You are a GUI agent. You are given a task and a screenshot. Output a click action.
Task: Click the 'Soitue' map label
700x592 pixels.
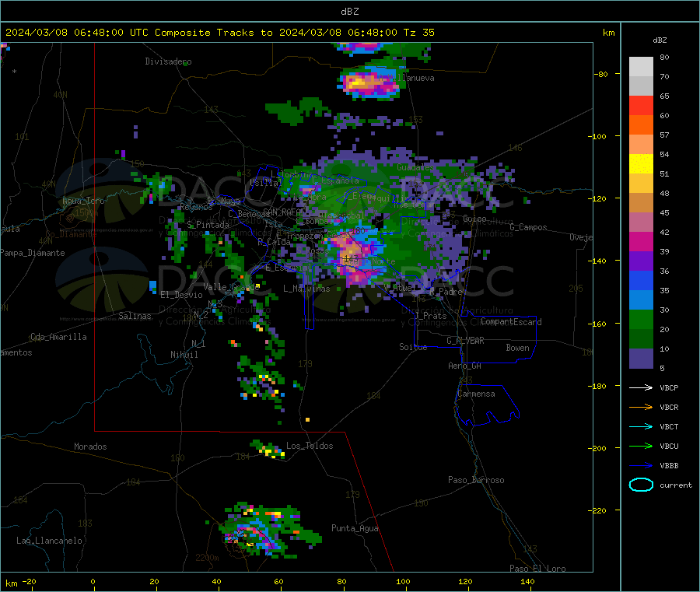[x=413, y=347]
